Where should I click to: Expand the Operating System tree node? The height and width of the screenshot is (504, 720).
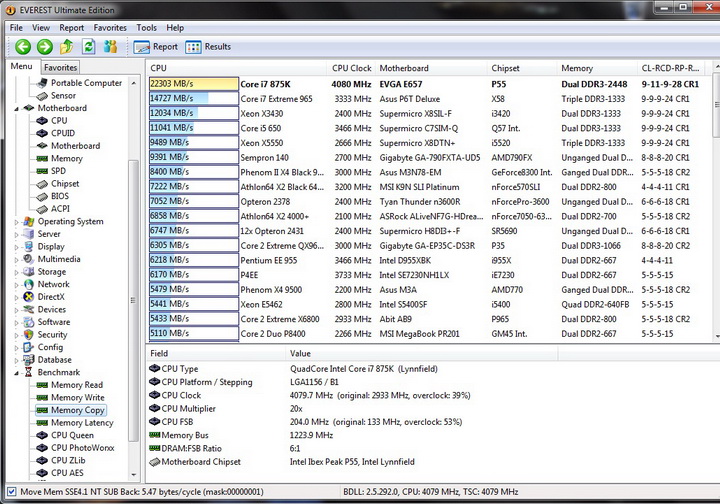tap(17, 222)
